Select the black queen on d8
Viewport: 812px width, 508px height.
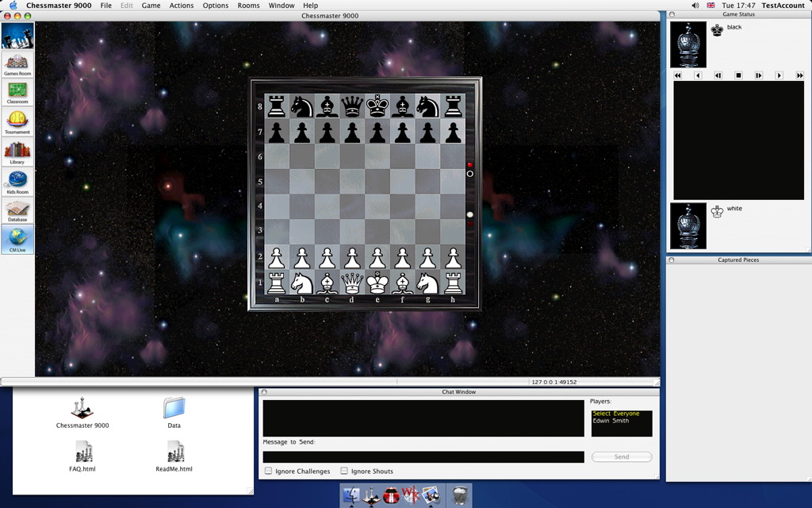[352, 106]
